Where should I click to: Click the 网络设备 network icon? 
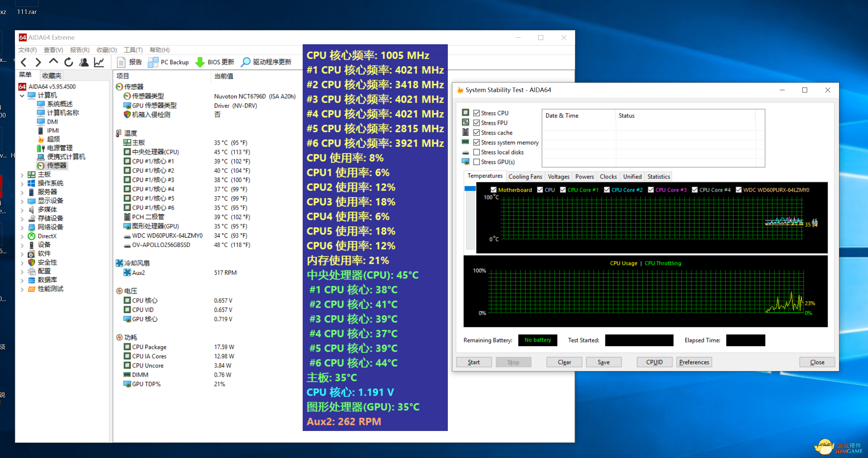click(x=31, y=227)
